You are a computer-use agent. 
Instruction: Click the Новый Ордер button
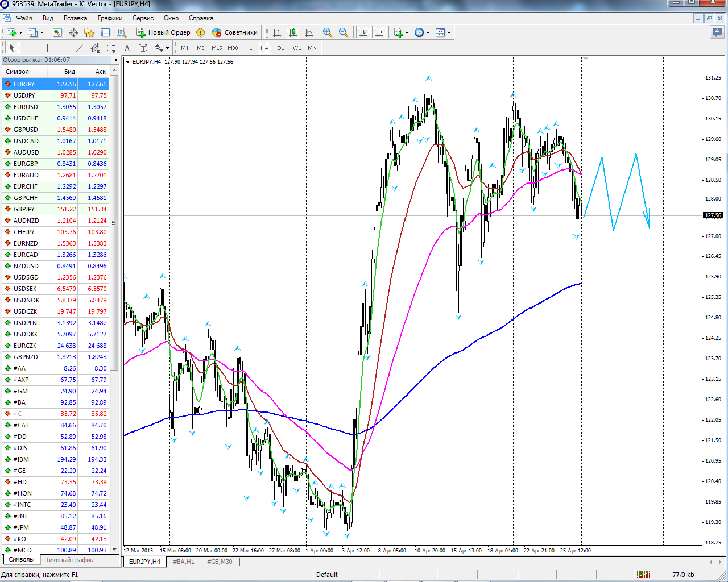pos(164,32)
